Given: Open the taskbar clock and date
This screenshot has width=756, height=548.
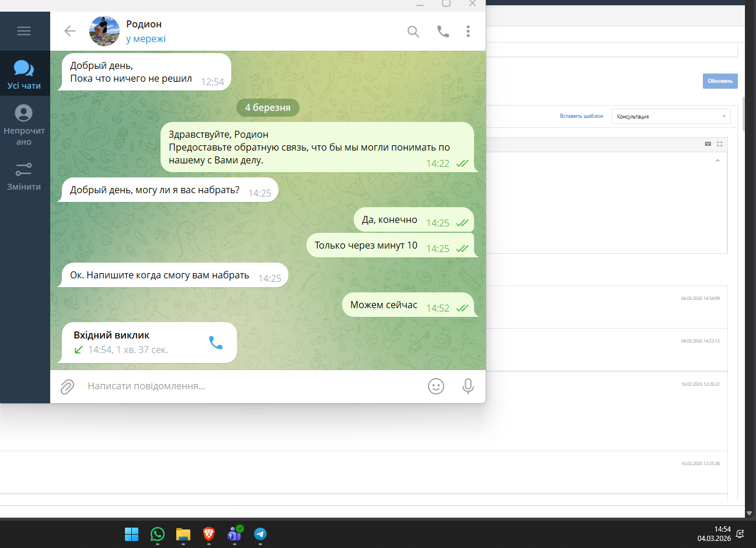Looking at the screenshot, I should [x=714, y=534].
